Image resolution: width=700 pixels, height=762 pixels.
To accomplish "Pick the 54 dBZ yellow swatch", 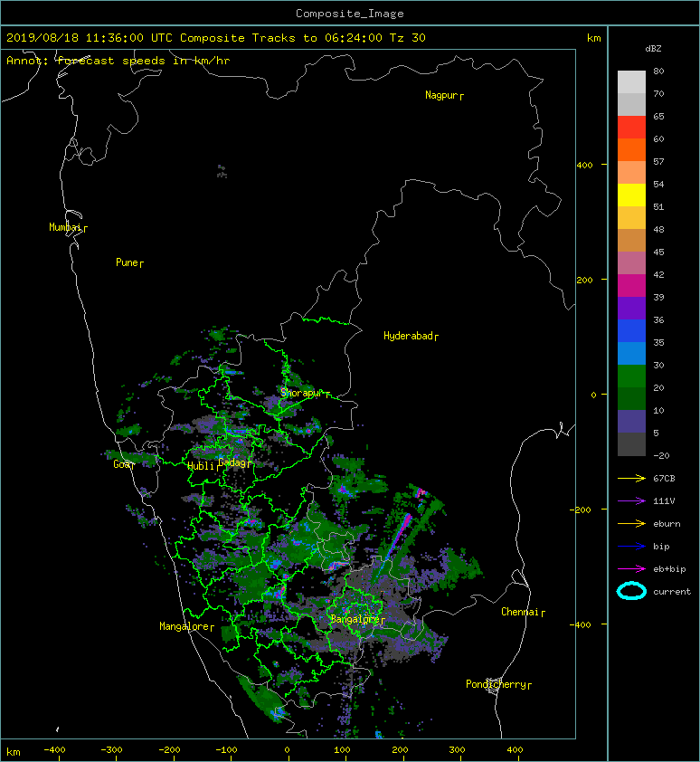I will click(631, 195).
